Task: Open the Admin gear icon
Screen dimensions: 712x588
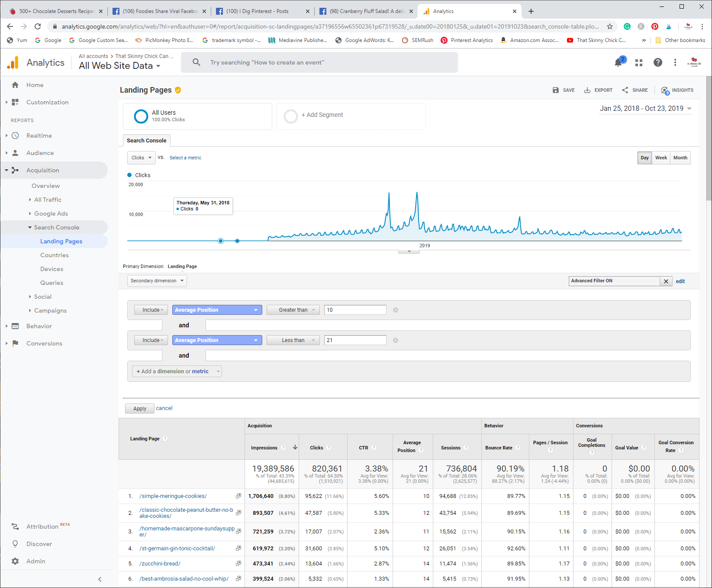Action: (x=15, y=561)
